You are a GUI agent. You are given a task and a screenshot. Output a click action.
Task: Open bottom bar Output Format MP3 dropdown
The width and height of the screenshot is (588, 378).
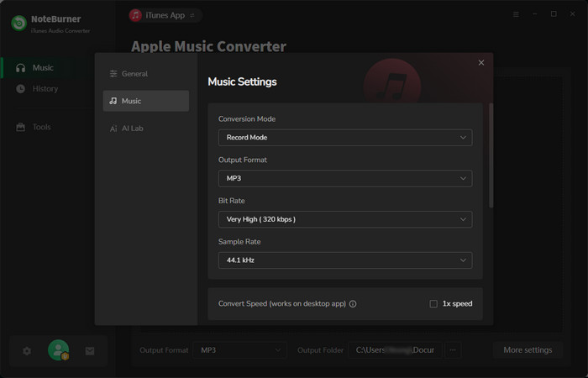click(x=240, y=350)
